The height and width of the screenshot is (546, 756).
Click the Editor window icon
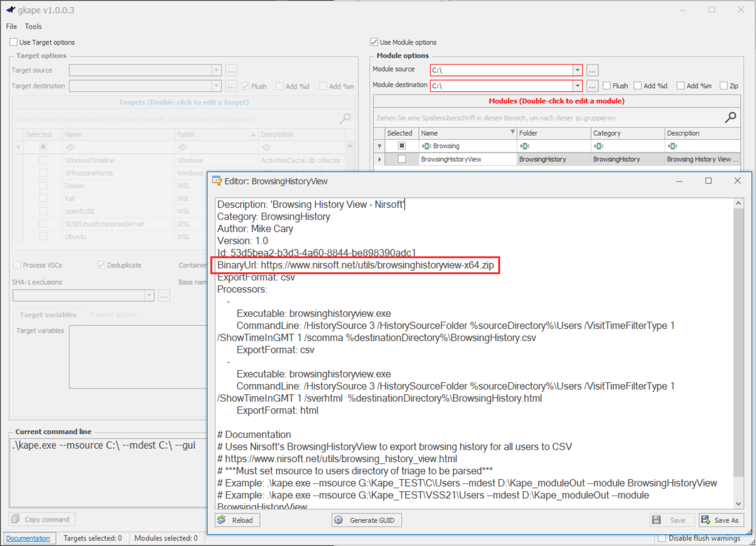[217, 181]
